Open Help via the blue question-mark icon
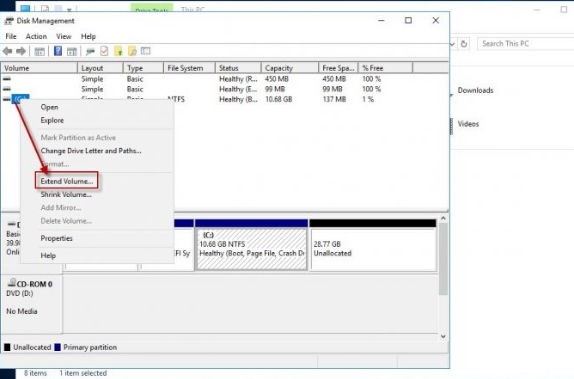Viewport: 574px width, 379px height. 58,51
